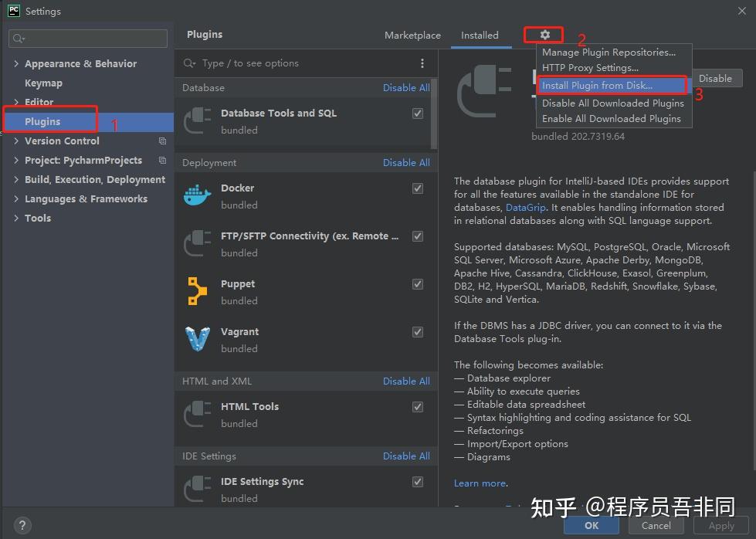Image resolution: width=756 pixels, height=539 pixels.
Task: Expand the Tools tree item
Action: (15, 218)
